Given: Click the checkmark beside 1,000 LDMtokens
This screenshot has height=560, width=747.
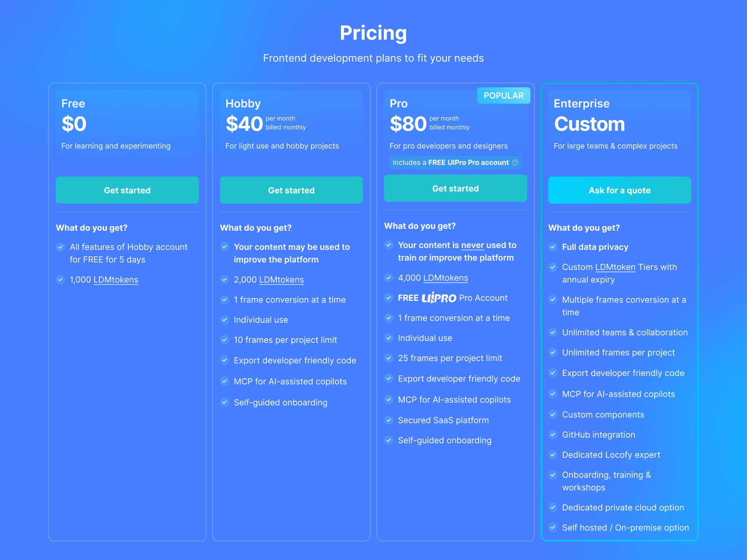Looking at the screenshot, I should [x=60, y=280].
